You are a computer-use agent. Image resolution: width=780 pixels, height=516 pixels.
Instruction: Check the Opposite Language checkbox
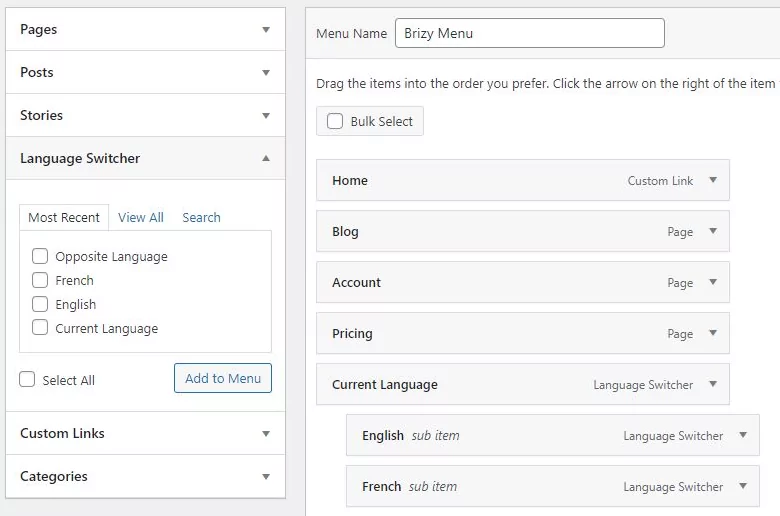40,256
